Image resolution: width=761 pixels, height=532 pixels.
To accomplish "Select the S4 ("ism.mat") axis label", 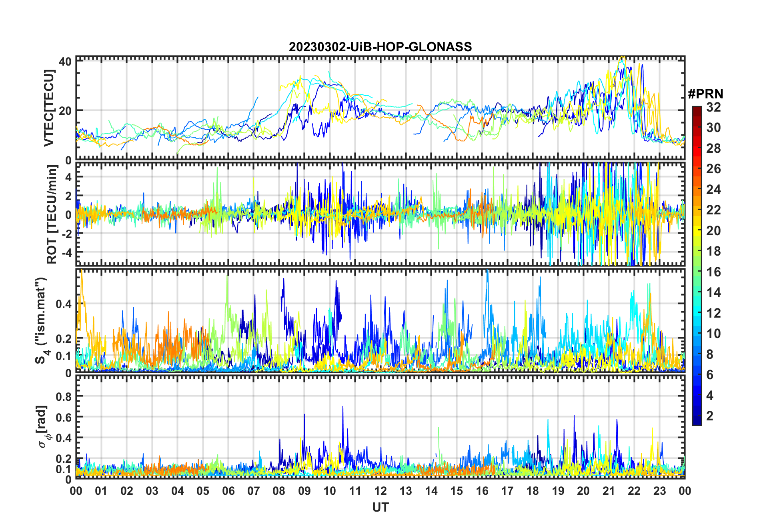I will [x=41, y=321].
